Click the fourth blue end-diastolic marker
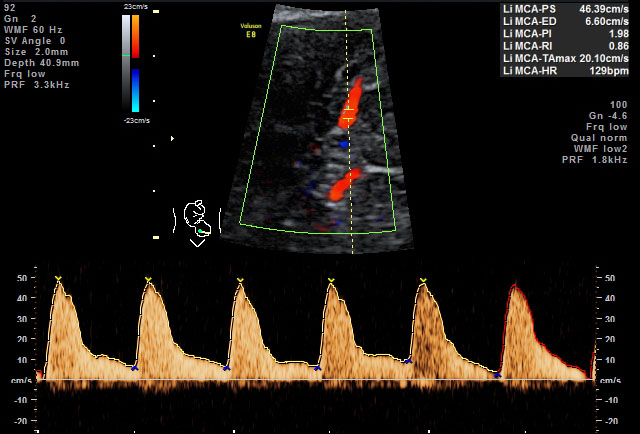This screenshot has width=640, height=434. pos(408,361)
